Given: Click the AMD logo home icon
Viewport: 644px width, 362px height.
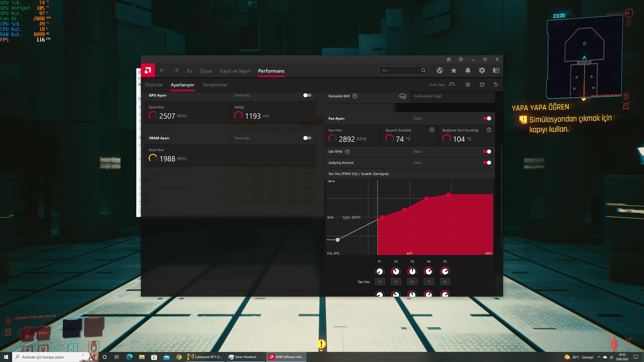Looking at the screenshot, I should click(x=148, y=70).
